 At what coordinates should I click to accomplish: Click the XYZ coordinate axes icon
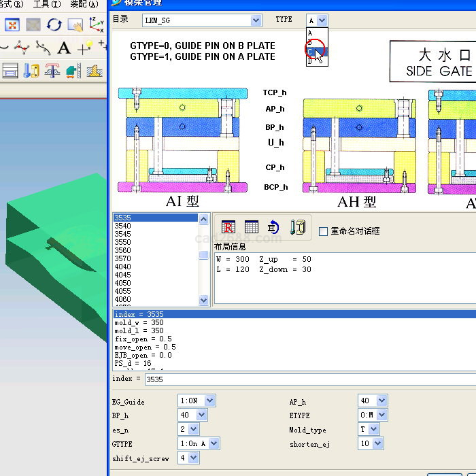[x=97, y=25]
